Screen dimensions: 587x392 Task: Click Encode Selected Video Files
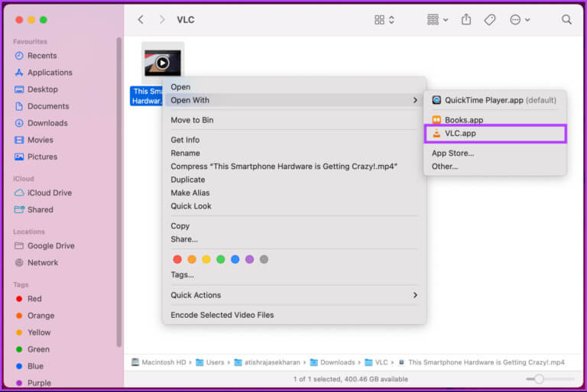[x=222, y=315]
